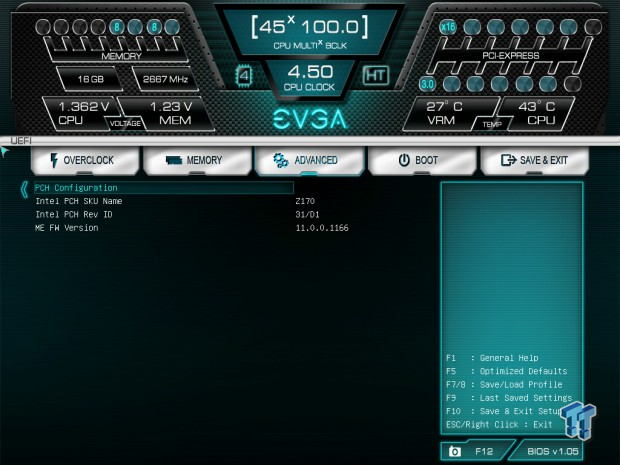Click the 4.50 CPU Clock readout
Screen dimensions: 620x465
(310, 78)
